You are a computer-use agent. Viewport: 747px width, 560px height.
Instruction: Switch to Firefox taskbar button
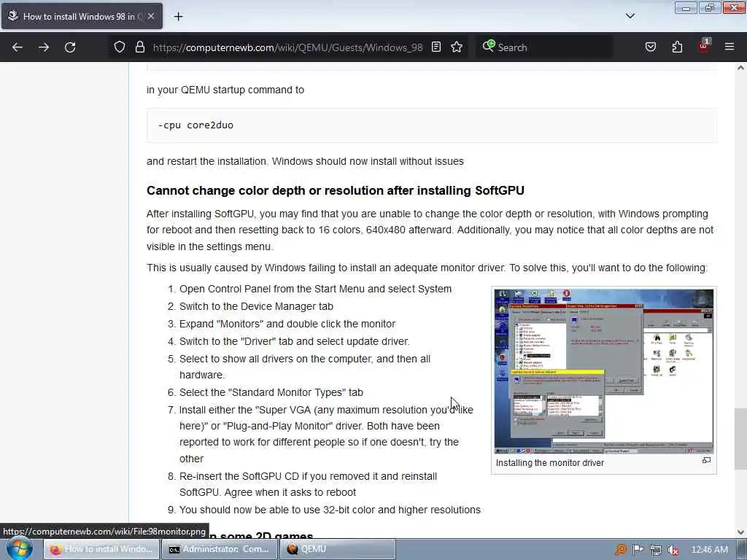[x=102, y=549]
